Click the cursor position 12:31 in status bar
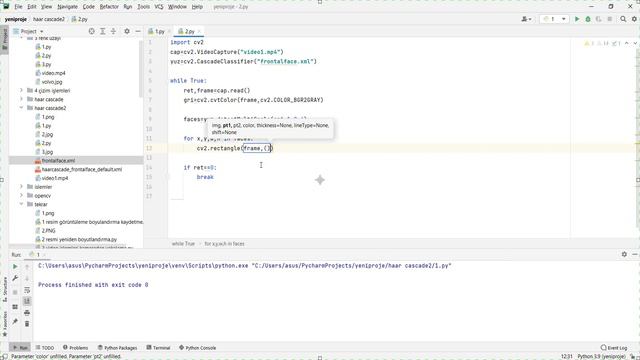This screenshot has width=640, height=360. (566, 357)
